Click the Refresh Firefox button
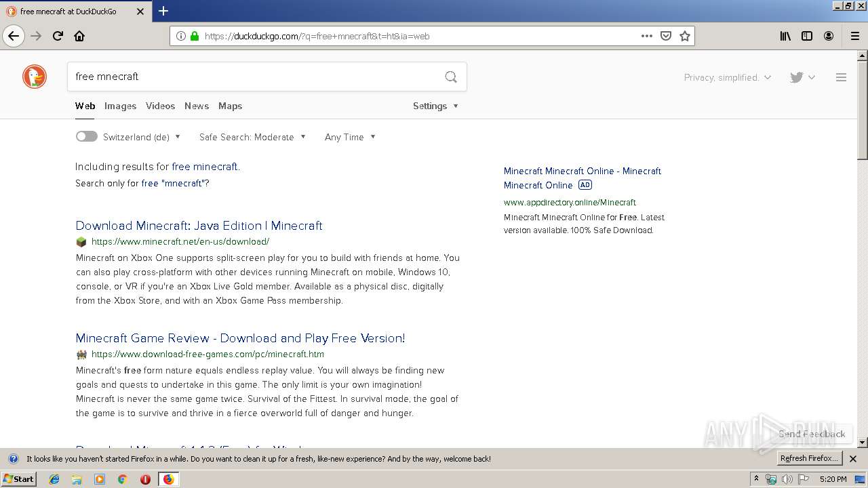This screenshot has height=488, width=868. (x=809, y=459)
